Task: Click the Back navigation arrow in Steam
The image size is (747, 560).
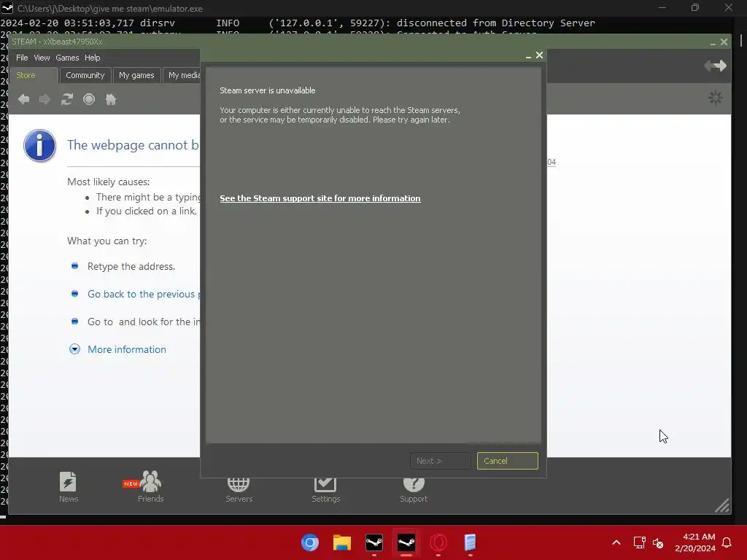Action: (24, 99)
